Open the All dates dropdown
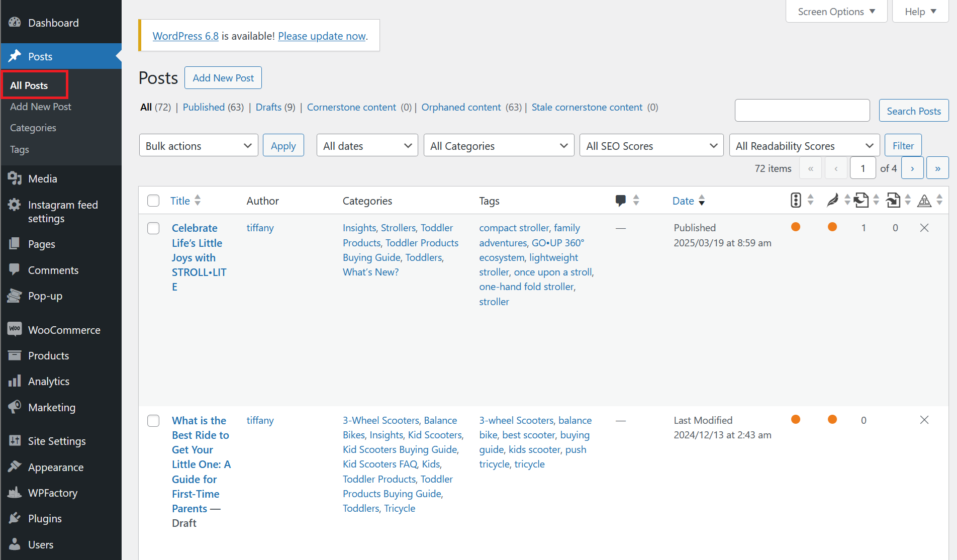The width and height of the screenshot is (957, 560). click(367, 146)
